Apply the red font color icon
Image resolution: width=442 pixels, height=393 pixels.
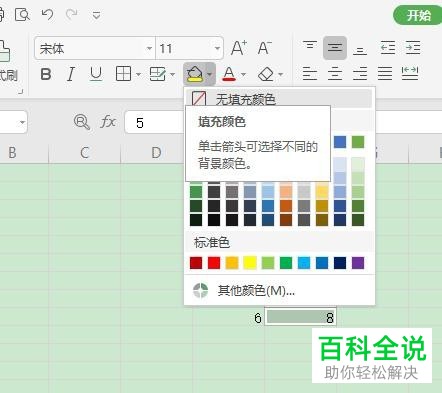click(229, 74)
